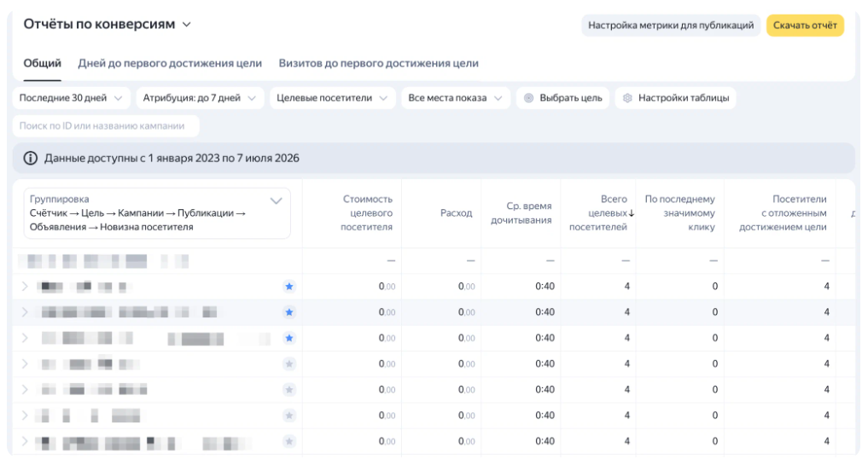Viewport: 868px width, 471px height.
Task: Favorite the bottommost grey star row
Action: coord(289,442)
